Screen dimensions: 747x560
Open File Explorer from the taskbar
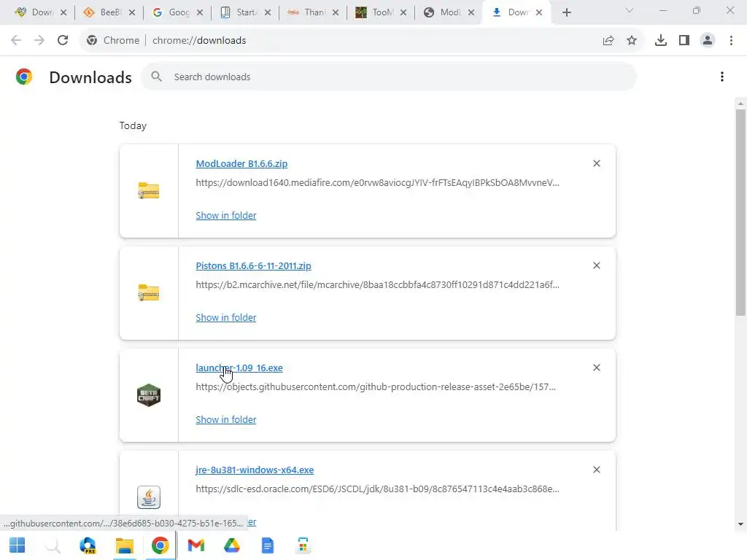124,545
